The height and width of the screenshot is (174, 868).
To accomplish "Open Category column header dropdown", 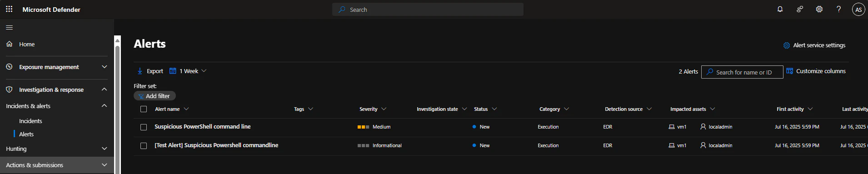I will [566, 109].
